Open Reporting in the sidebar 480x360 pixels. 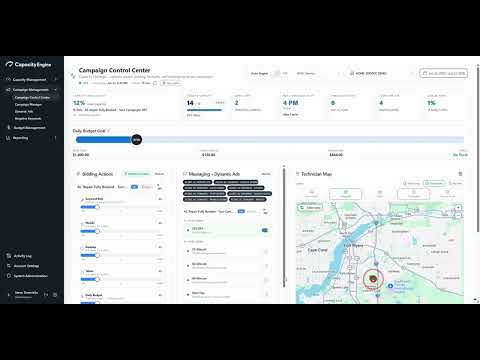coord(20,138)
